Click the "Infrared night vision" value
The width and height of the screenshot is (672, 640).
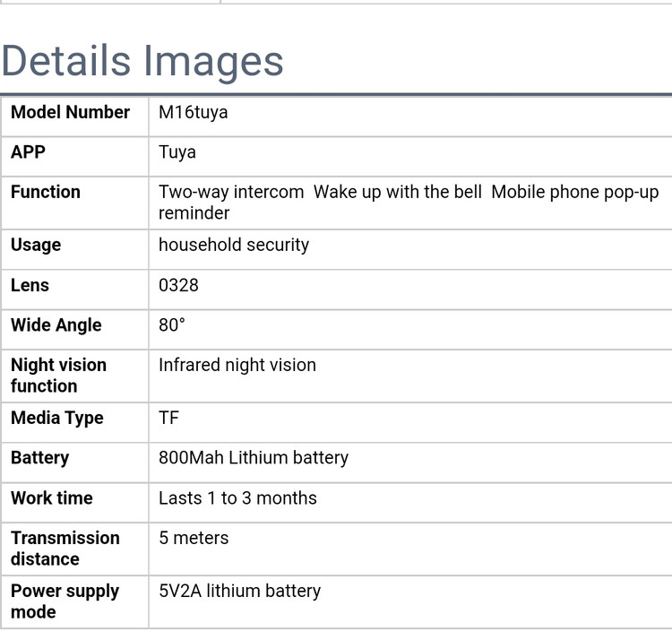click(x=237, y=365)
